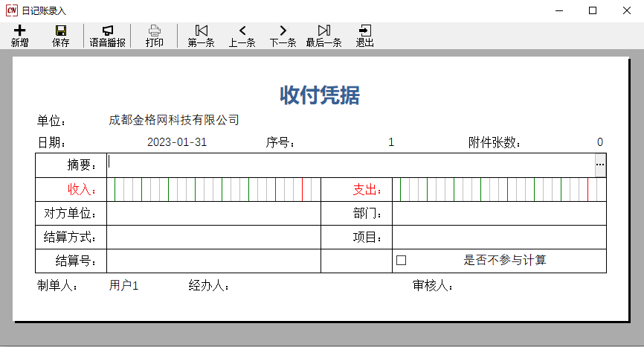Click the 项目 input cell

tap(499, 238)
